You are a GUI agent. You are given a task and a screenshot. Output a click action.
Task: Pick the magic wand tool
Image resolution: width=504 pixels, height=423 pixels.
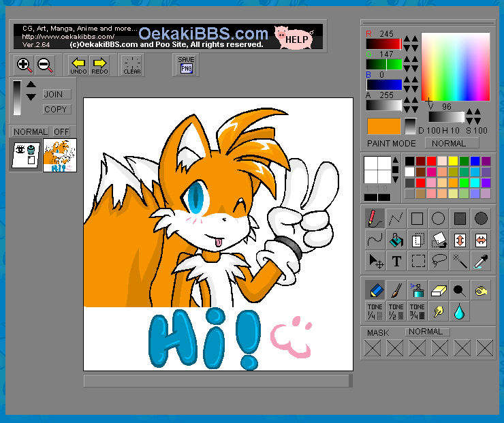[460, 261]
